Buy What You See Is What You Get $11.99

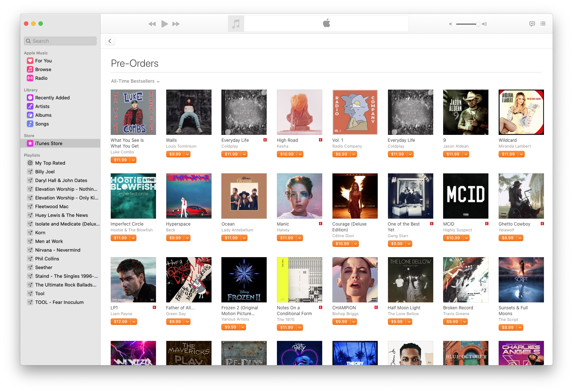(120, 160)
